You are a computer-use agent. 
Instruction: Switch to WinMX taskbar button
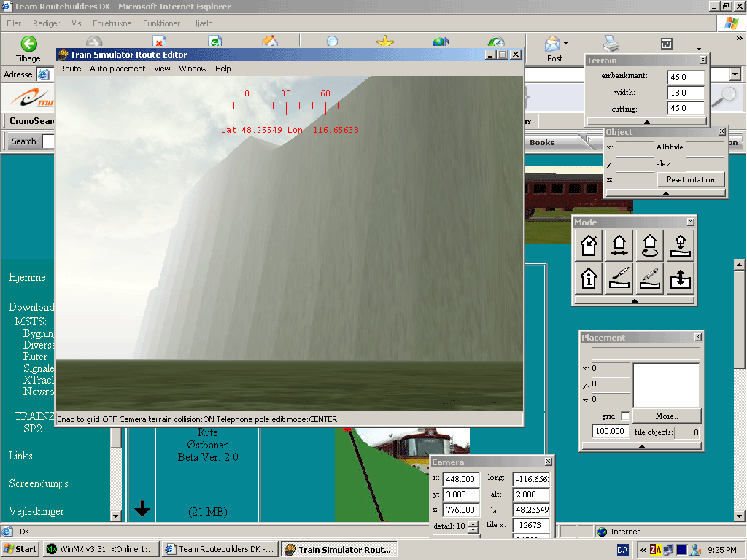click(x=101, y=549)
